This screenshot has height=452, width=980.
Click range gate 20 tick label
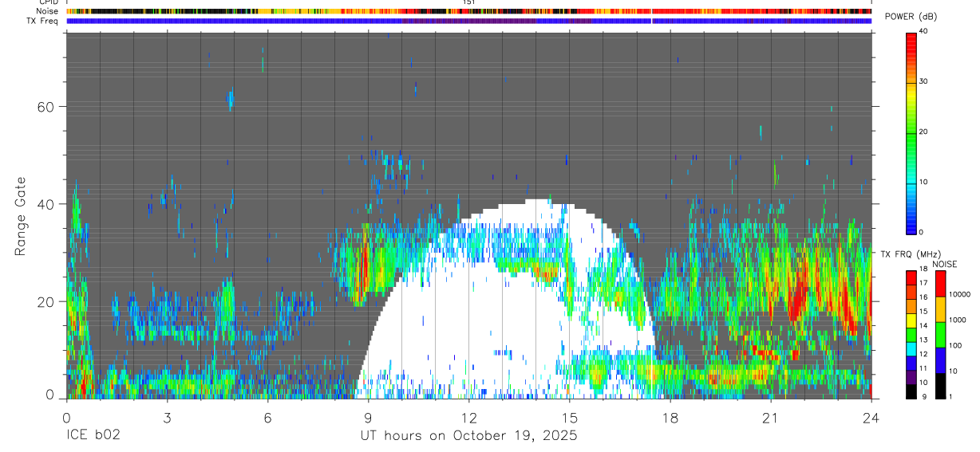pos(45,301)
